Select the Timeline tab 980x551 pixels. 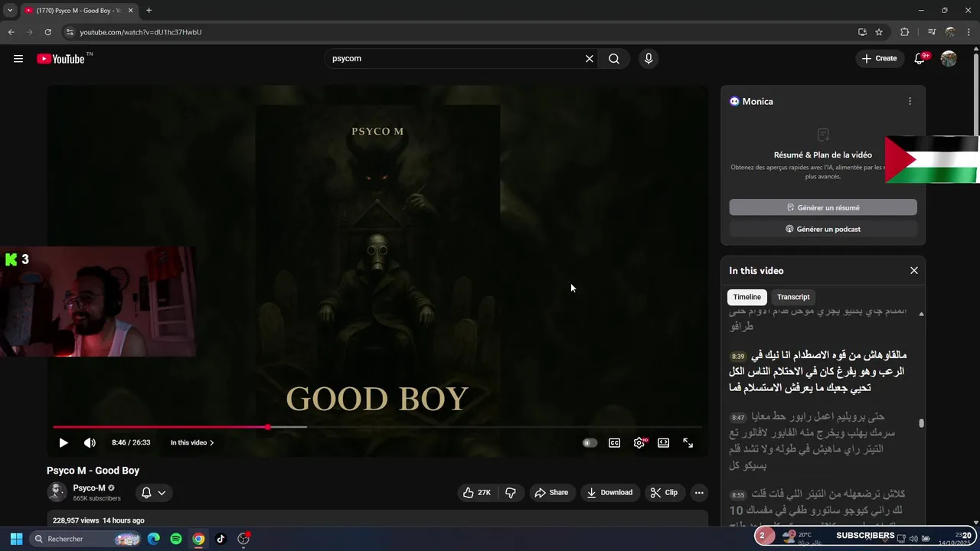pos(746,297)
